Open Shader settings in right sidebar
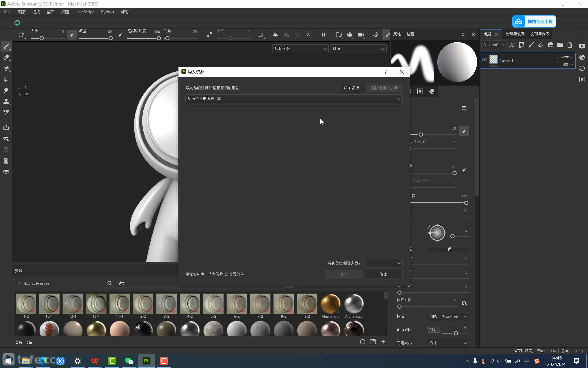Viewport: 588px width, 368px height. 582,57
